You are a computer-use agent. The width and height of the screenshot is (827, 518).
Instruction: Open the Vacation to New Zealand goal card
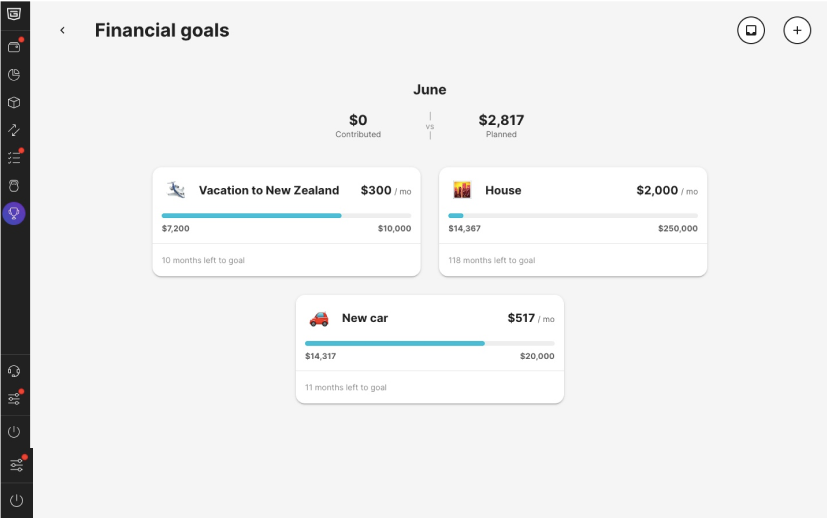[286, 222]
